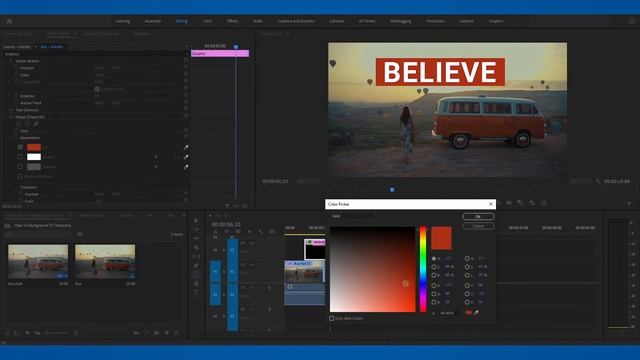Viewport: 640px width, 360px height.
Task: Switch to the Captions and Graphics workspace
Action: 296,21
